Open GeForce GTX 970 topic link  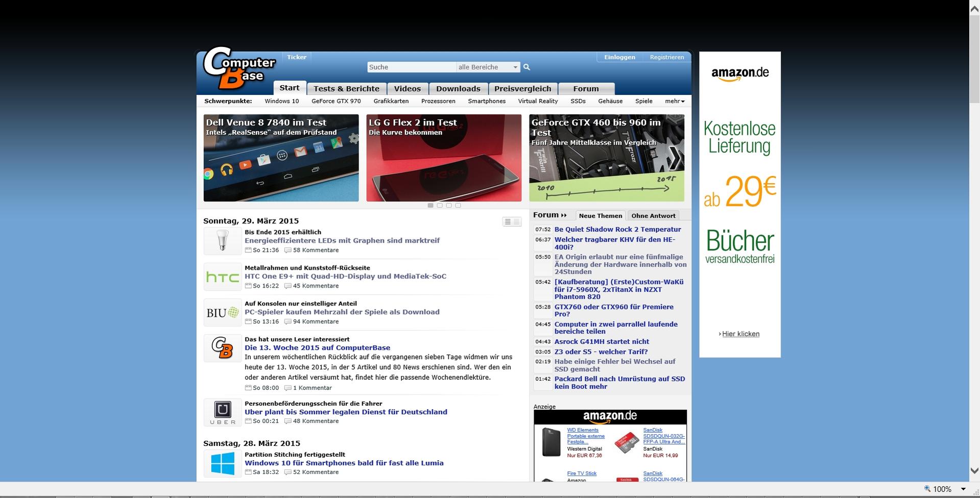point(336,101)
